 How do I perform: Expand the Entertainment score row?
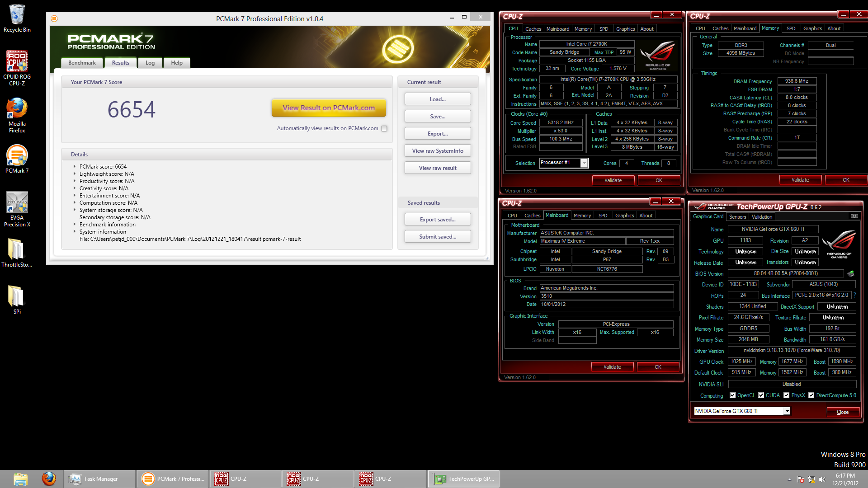click(75, 196)
